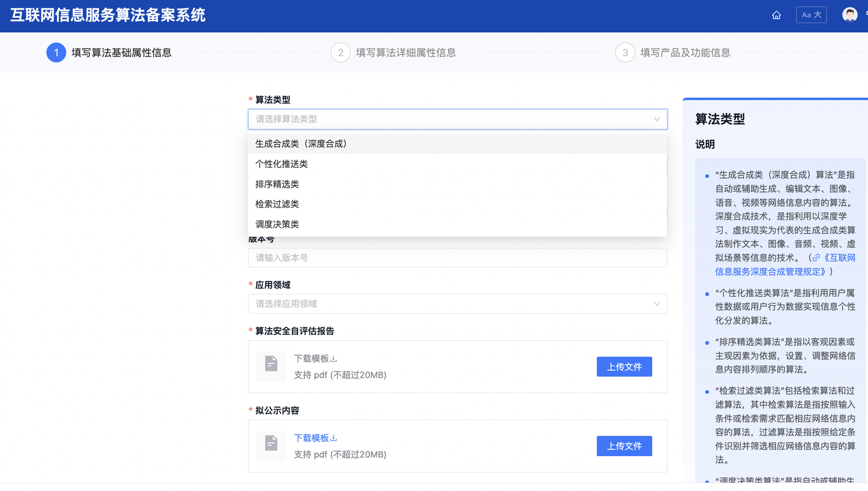
Task: Click 上传文件 for 算法安全自评估报告
Action: point(624,367)
